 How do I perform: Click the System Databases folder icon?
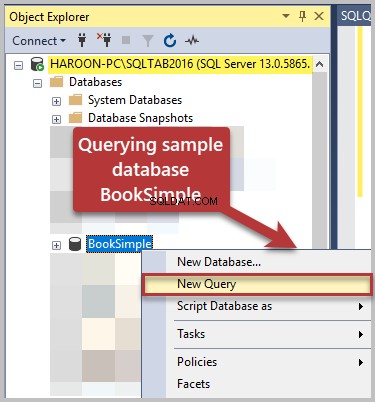[75, 100]
